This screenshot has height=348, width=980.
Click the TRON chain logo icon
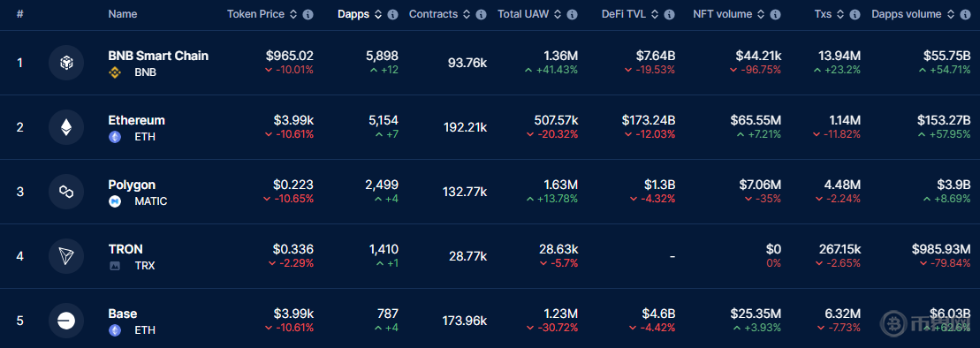coord(66,256)
